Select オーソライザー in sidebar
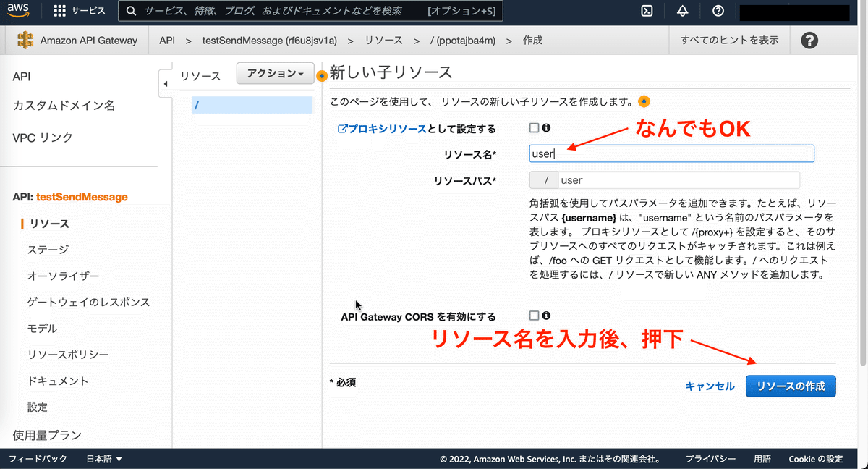 coord(63,276)
